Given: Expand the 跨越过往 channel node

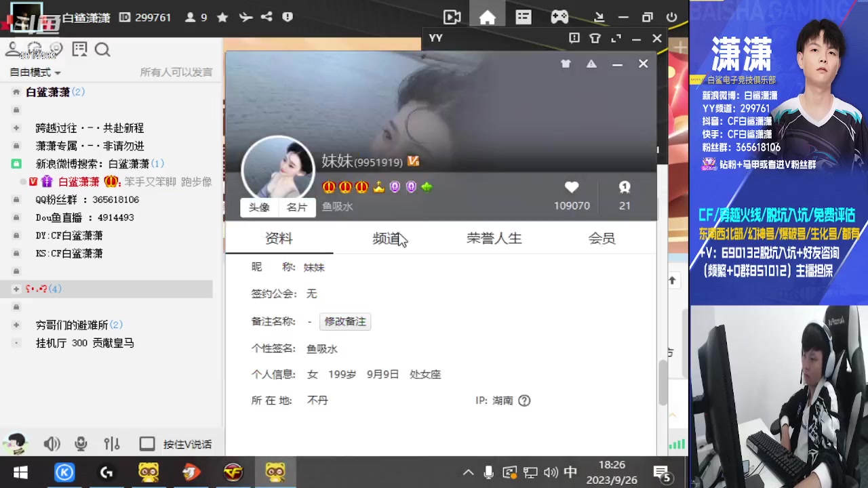Looking at the screenshot, I should [x=16, y=128].
